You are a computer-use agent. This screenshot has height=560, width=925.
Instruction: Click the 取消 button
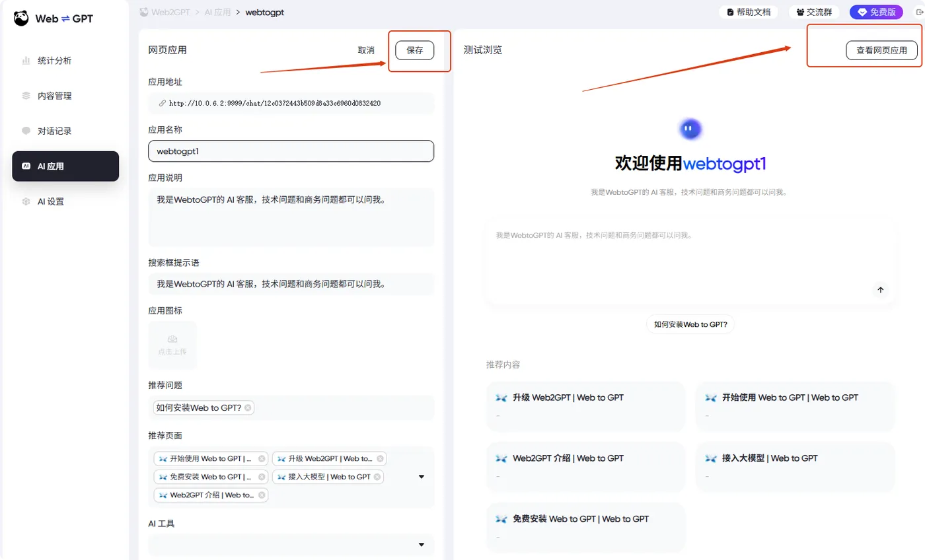click(x=366, y=50)
